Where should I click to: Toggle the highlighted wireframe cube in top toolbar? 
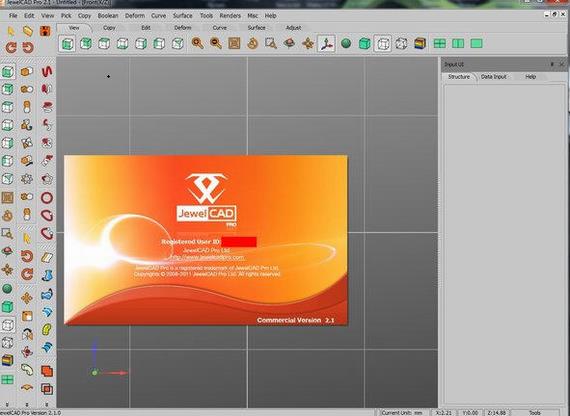[382, 44]
